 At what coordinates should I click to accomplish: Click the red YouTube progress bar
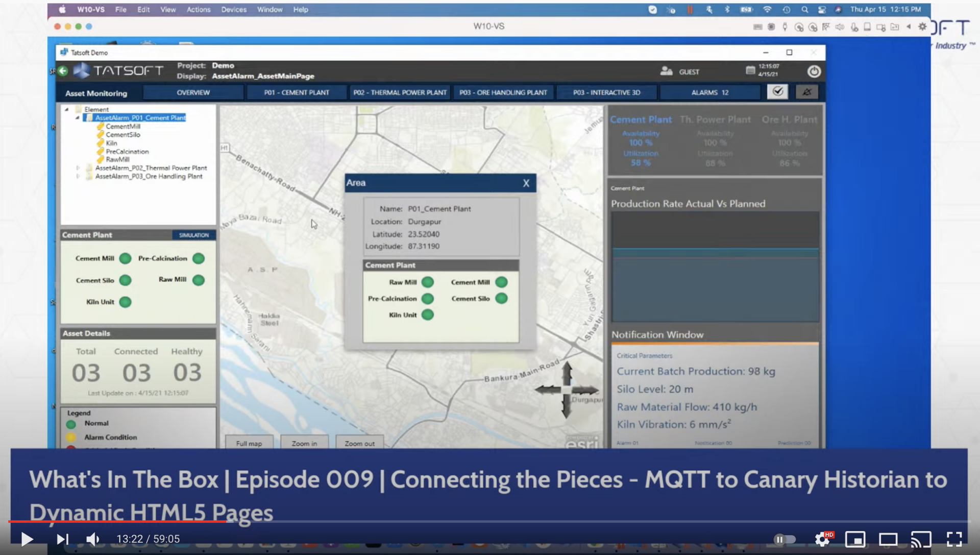117,521
